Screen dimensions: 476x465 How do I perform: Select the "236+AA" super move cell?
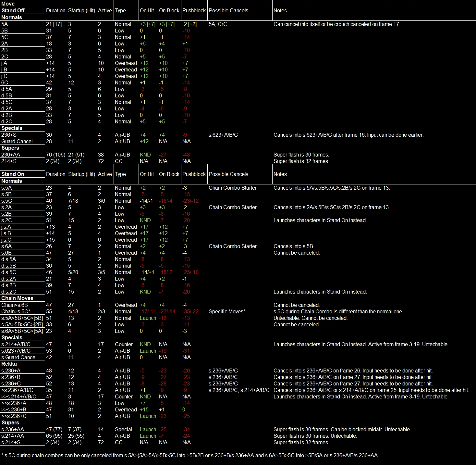coord(23,155)
